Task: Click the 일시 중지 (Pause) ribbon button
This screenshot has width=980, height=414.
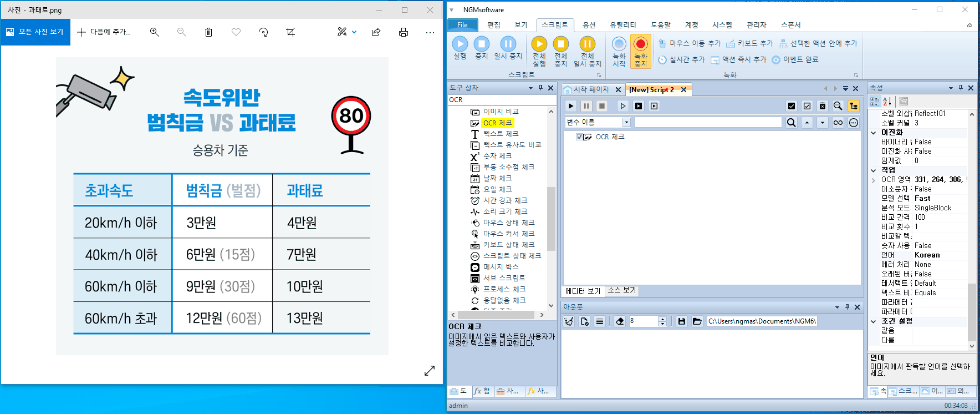Action: click(508, 48)
